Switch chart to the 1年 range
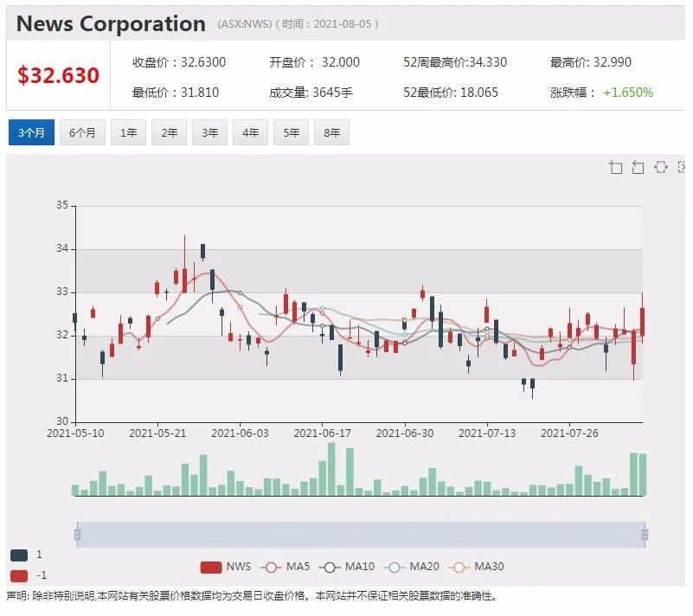This screenshot has width=693, height=616. 128,132
